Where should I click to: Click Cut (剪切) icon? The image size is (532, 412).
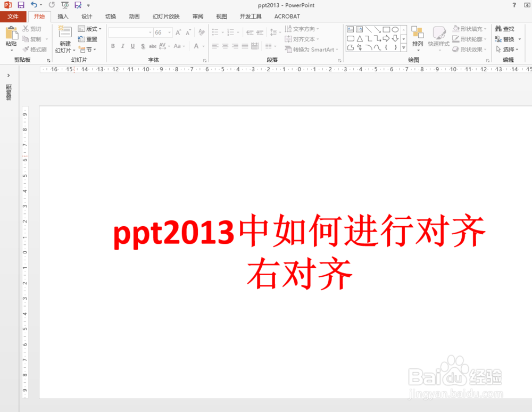(31, 29)
